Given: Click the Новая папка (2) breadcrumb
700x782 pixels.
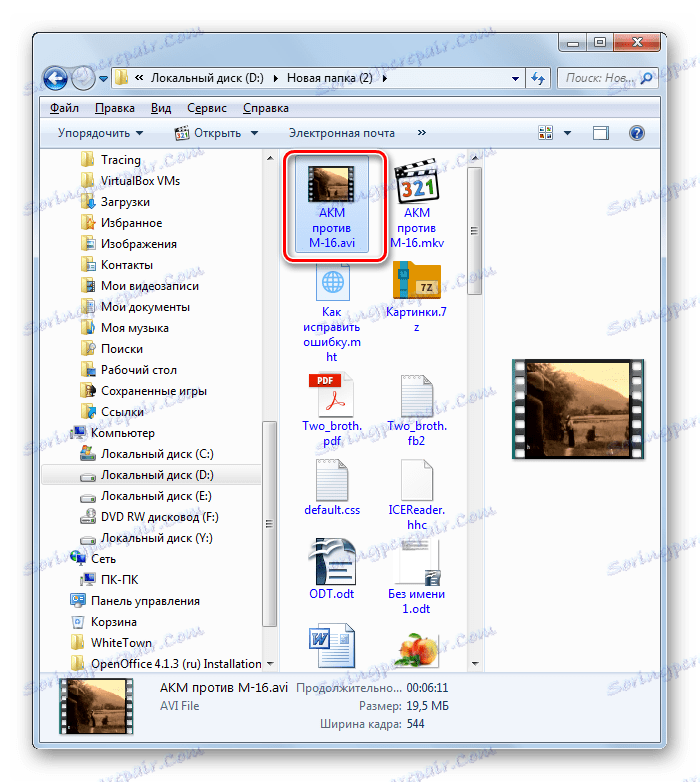Looking at the screenshot, I should [x=330, y=78].
